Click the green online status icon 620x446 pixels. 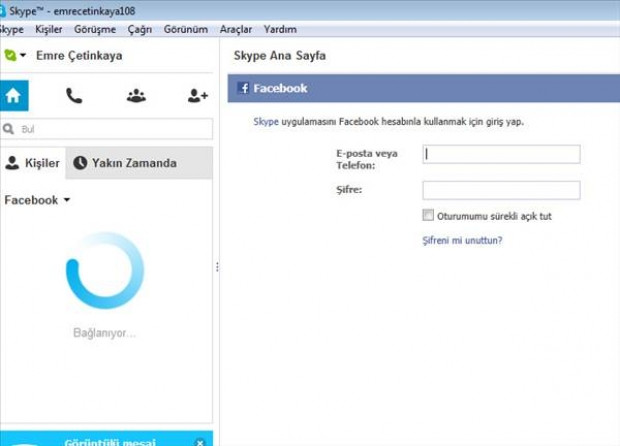(x=10, y=55)
